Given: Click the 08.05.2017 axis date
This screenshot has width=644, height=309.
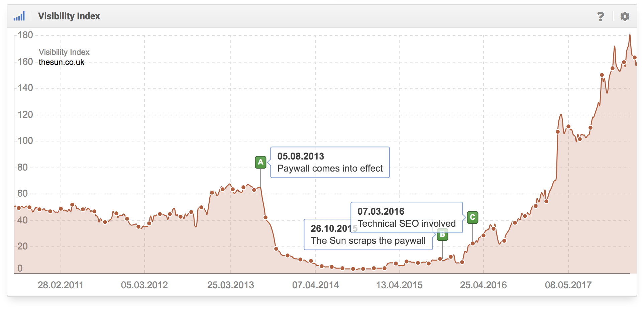Looking at the screenshot, I should tap(568, 285).
